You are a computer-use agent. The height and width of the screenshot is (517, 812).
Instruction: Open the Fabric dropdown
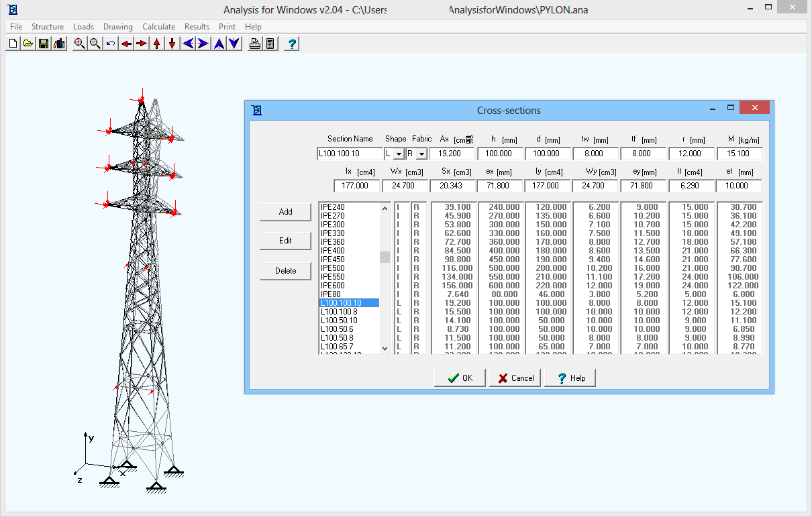421,154
